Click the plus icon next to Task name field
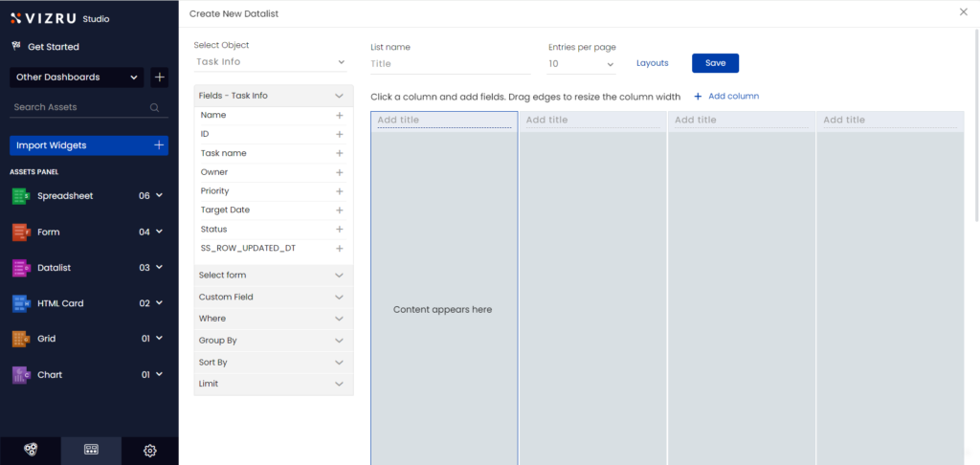The width and height of the screenshot is (980, 465). click(x=339, y=153)
